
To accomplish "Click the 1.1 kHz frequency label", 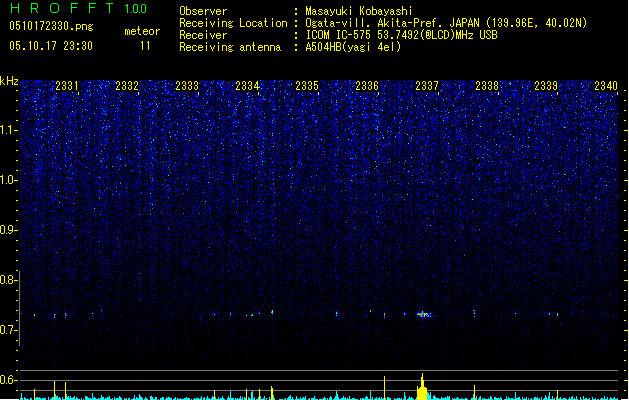I will [x=9, y=130].
